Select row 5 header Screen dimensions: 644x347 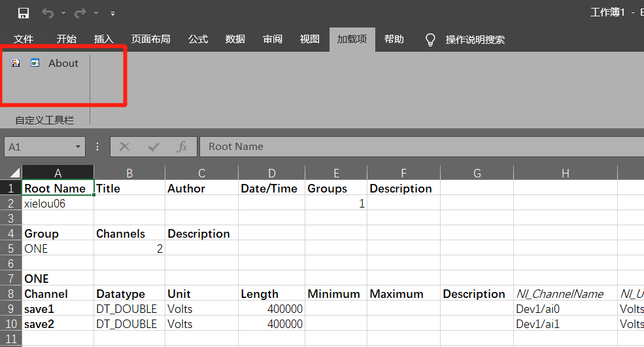(x=11, y=249)
